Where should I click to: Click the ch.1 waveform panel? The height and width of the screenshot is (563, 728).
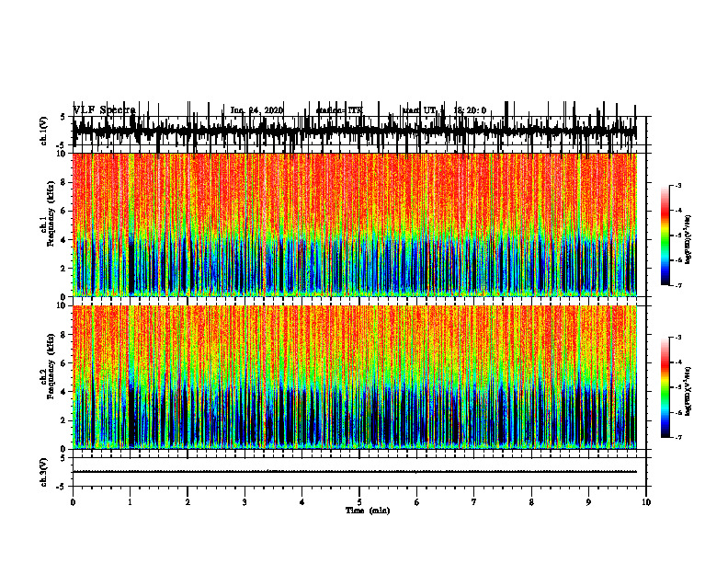click(358, 131)
